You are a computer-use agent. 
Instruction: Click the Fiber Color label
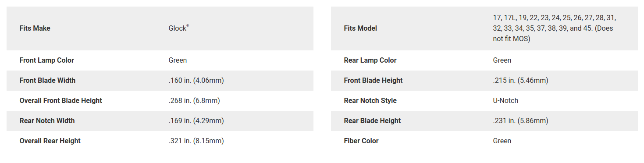click(361, 141)
